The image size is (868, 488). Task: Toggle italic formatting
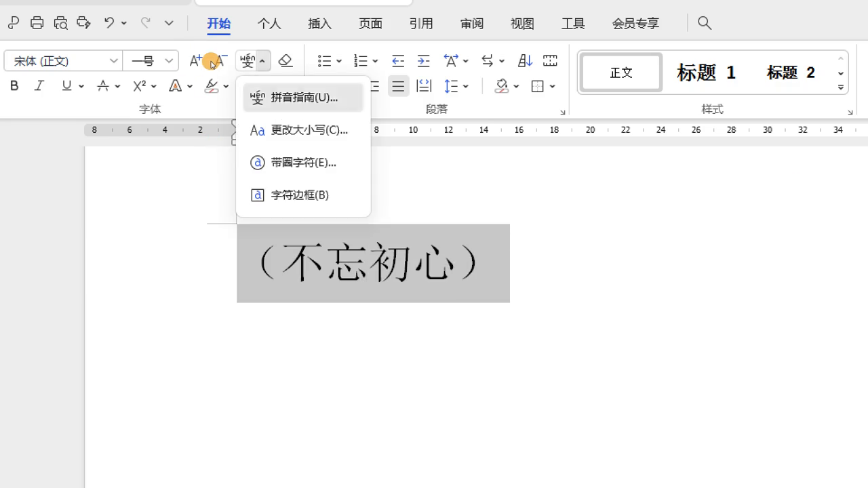(39, 86)
